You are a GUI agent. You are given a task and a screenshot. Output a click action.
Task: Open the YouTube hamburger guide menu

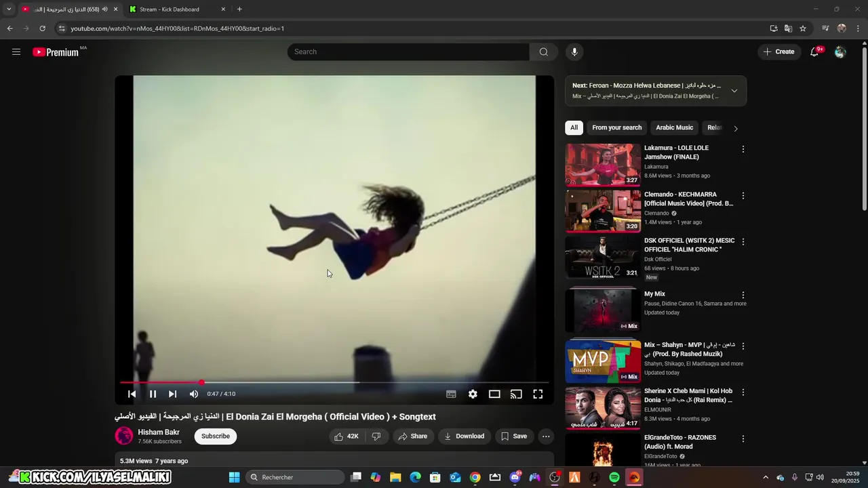tap(16, 52)
